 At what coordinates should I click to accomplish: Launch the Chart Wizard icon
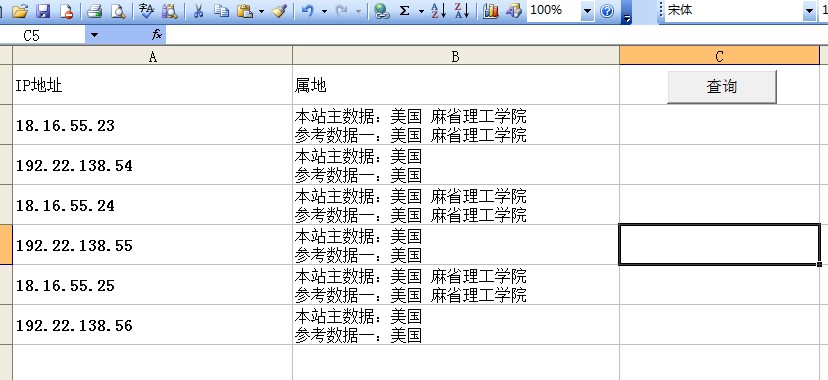pos(491,11)
